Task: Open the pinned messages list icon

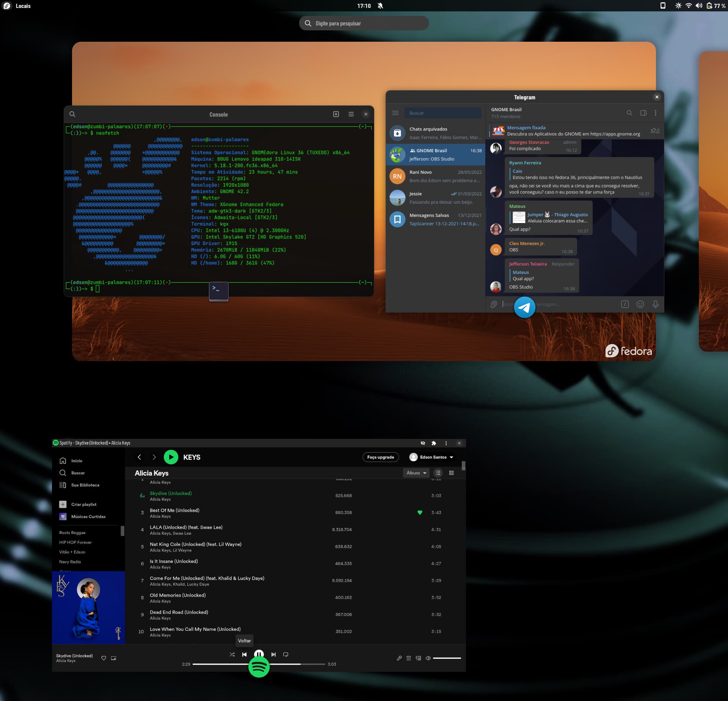Action: 655,131
